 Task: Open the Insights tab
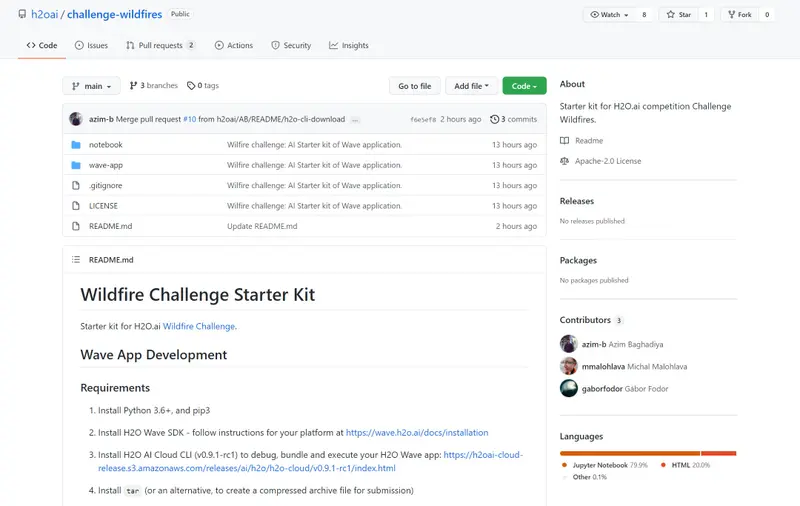[x=348, y=45]
